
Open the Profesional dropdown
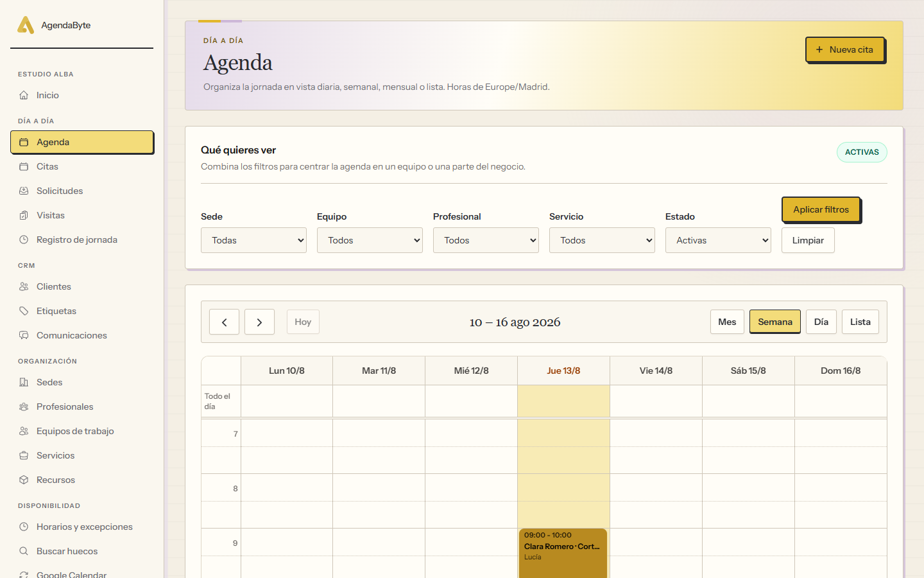tap(486, 240)
